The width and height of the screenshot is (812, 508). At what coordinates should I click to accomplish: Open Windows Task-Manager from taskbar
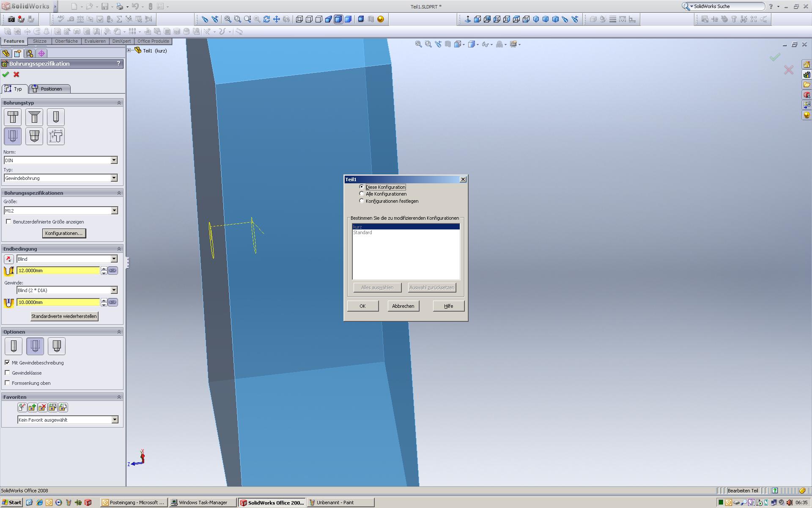[x=203, y=502]
